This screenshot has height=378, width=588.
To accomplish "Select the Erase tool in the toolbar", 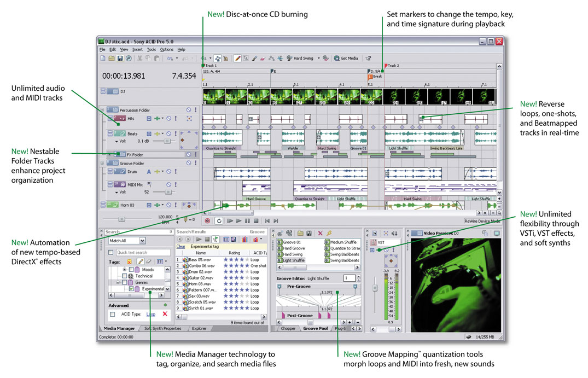I will 263,59.
